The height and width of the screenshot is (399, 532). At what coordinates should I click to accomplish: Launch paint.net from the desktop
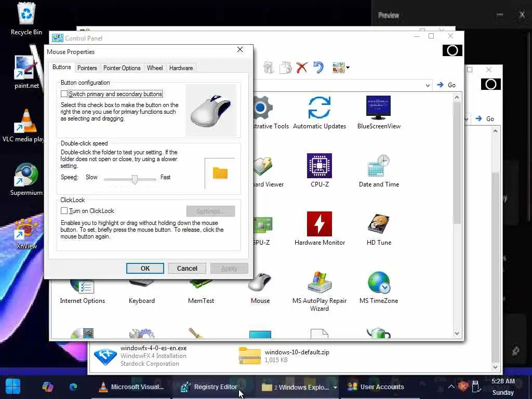[x=26, y=72]
